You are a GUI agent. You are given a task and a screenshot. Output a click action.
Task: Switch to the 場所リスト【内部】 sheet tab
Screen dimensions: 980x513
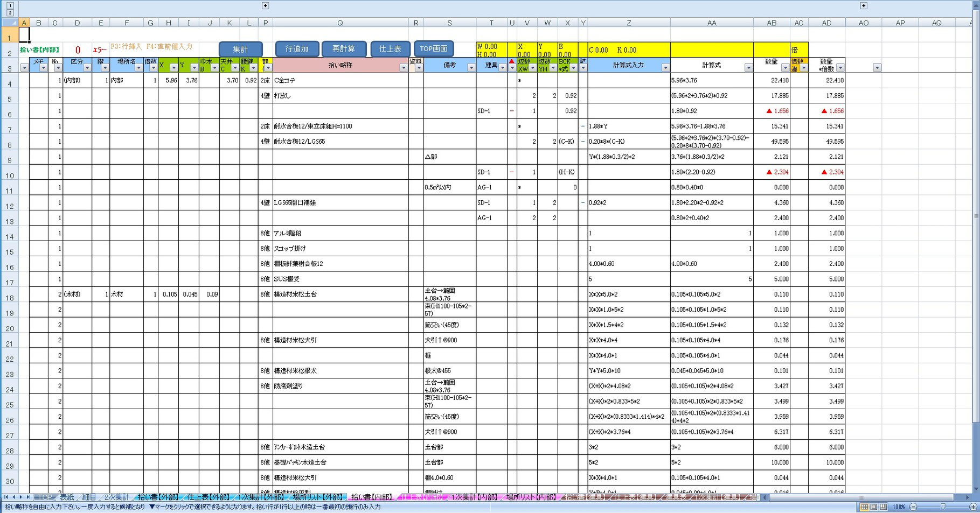click(x=531, y=497)
